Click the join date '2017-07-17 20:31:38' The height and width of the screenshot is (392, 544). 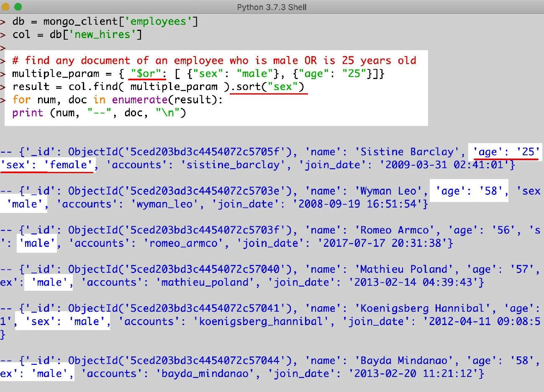(383, 243)
